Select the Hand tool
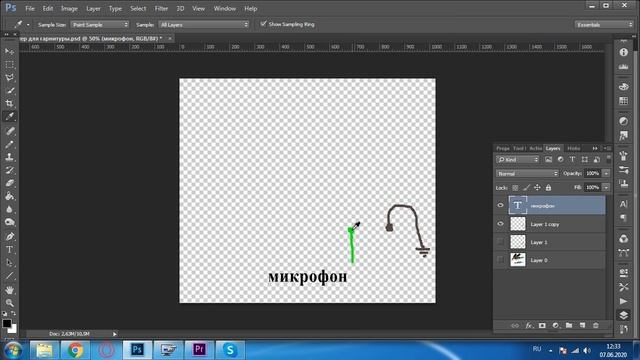The height and width of the screenshot is (360, 640). point(9,290)
